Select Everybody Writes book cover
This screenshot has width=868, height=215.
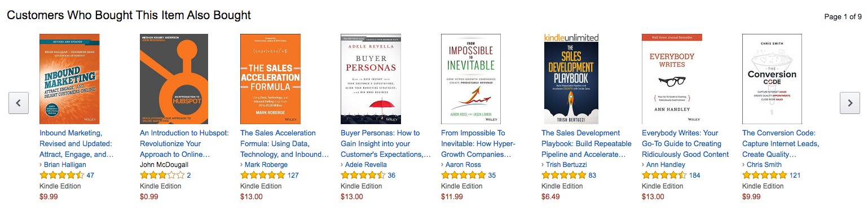(672, 79)
